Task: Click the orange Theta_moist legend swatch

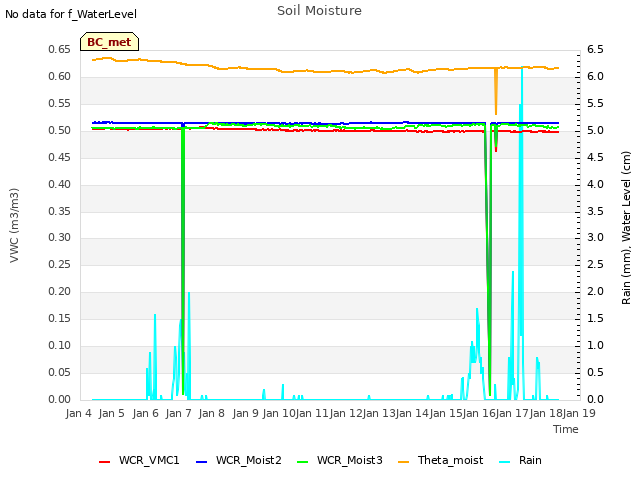Action: click(403, 462)
